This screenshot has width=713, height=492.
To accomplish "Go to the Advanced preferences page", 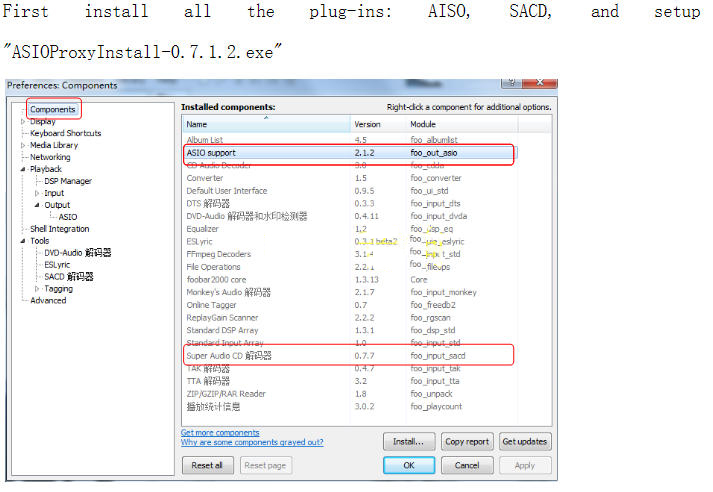I will click(48, 300).
